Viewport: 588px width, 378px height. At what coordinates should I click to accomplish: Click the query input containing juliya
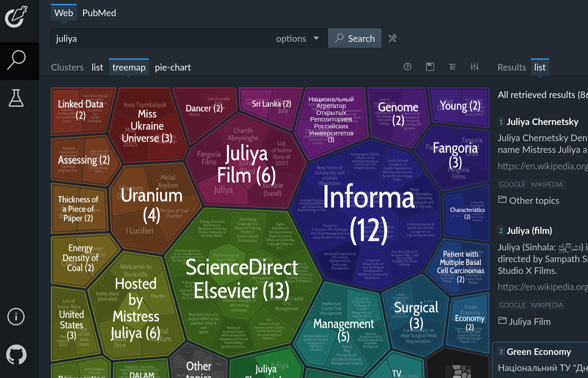[161, 38]
